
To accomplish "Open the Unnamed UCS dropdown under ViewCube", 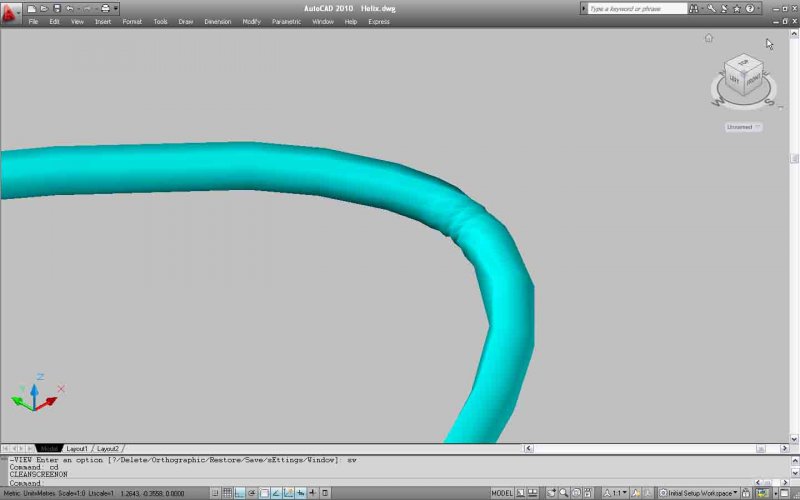I will (743, 127).
